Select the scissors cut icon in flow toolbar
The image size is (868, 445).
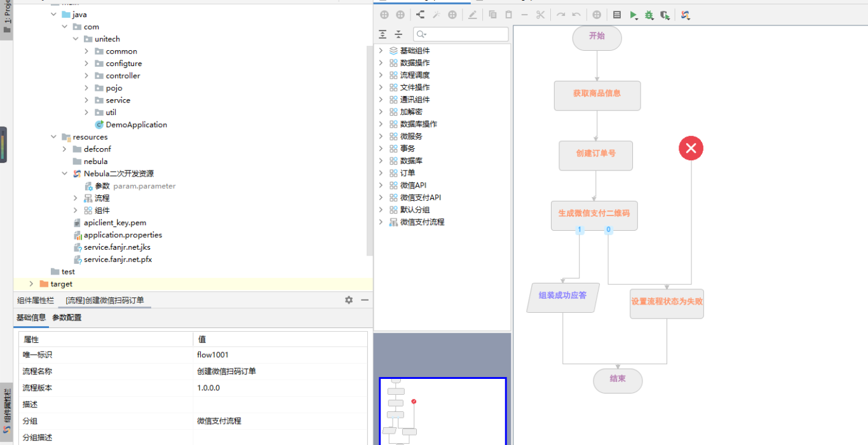tap(540, 15)
